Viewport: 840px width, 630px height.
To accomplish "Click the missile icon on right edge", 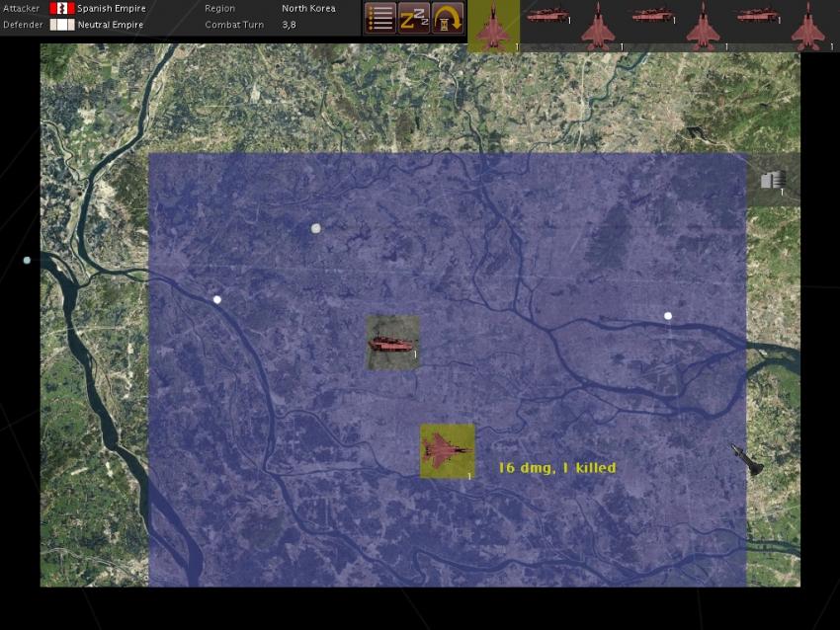I will tap(747, 459).
